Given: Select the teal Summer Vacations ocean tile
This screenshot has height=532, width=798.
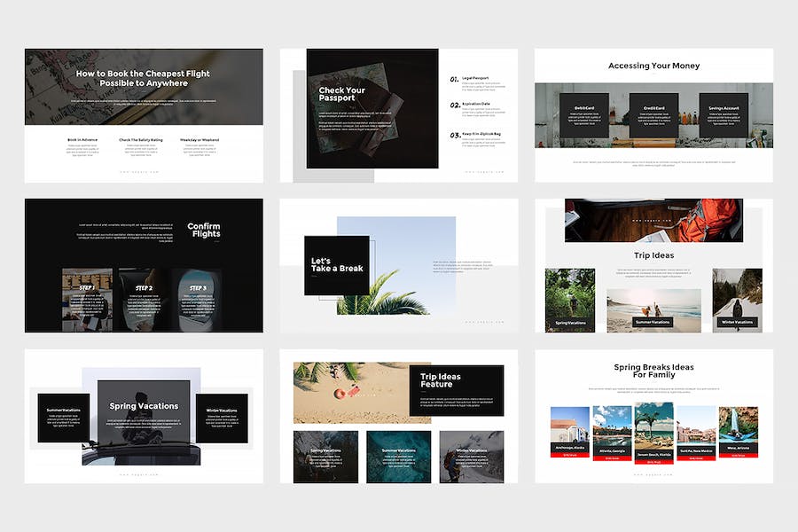Looking at the screenshot, I should [x=398, y=457].
